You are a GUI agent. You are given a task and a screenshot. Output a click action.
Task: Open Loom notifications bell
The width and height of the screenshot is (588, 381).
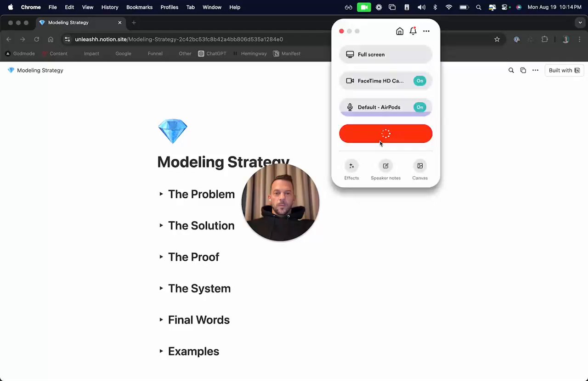(413, 31)
